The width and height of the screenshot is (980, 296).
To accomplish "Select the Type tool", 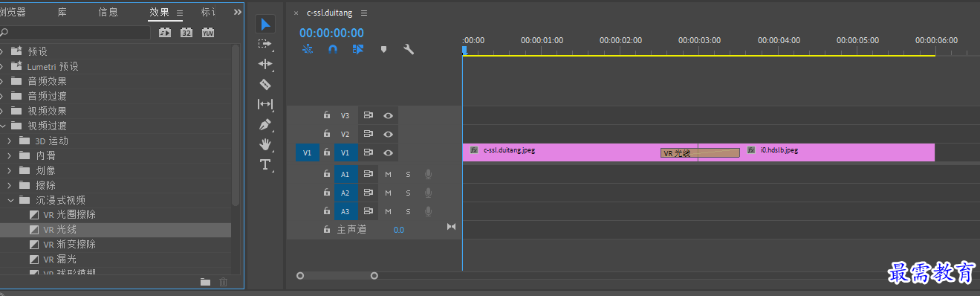I will [x=265, y=164].
